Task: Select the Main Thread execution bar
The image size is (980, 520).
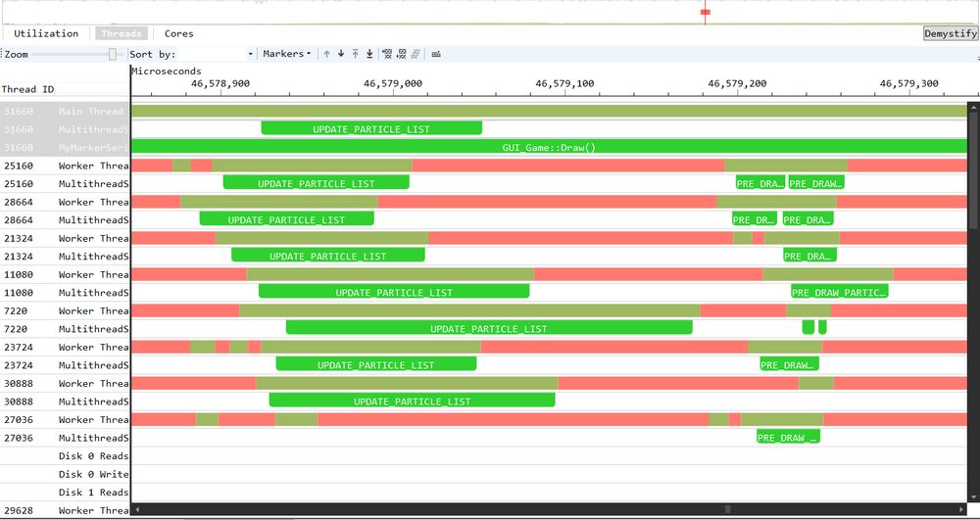Action: coord(550,111)
